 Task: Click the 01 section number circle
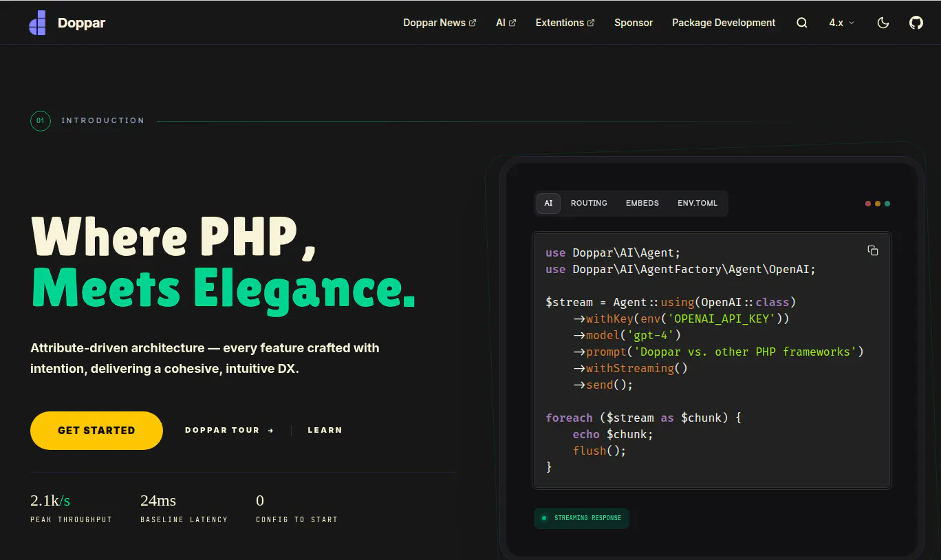pos(41,121)
